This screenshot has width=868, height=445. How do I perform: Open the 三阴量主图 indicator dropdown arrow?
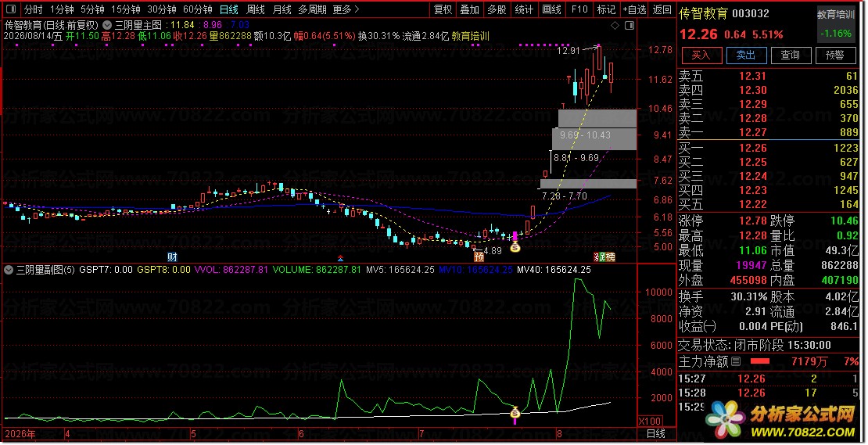pyautogui.click(x=107, y=25)
